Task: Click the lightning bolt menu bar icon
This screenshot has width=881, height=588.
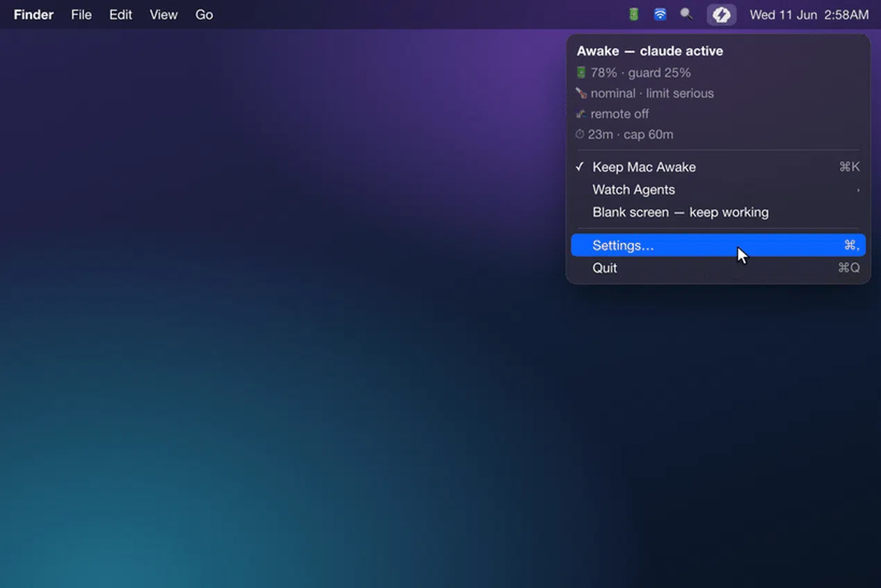Action: click(x=721, y=15)
